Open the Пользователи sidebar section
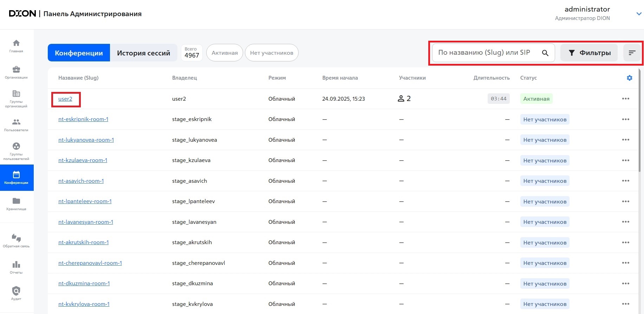Screen dimensions: 644x314 coord(16,125)
